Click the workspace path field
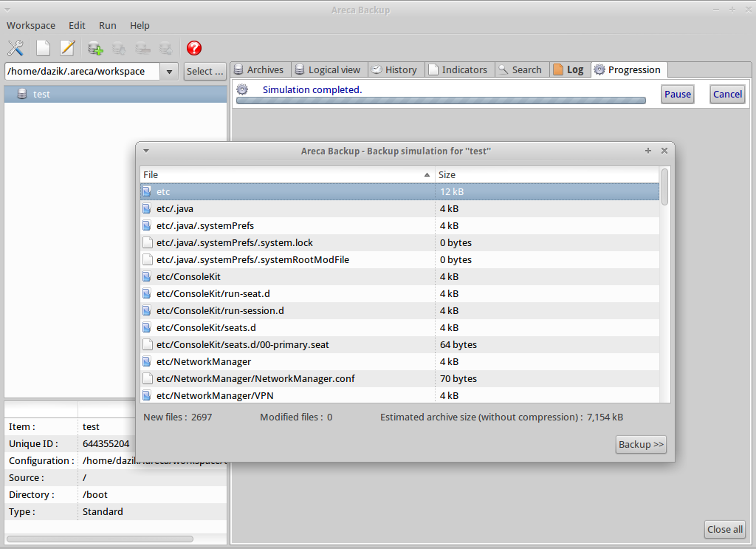This screenshot has width=756, height=549. pos(83,72)
